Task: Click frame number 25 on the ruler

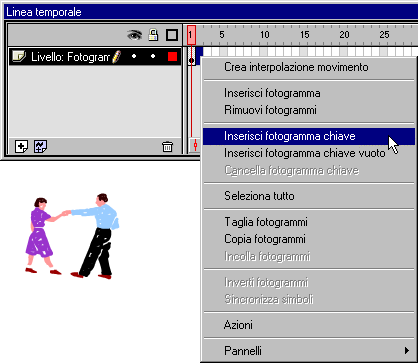Action: (384, 35)
